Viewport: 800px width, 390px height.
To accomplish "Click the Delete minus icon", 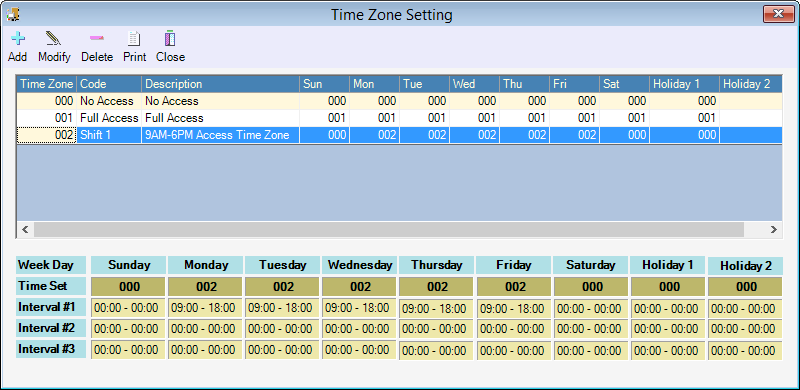I will pos(96,38).
